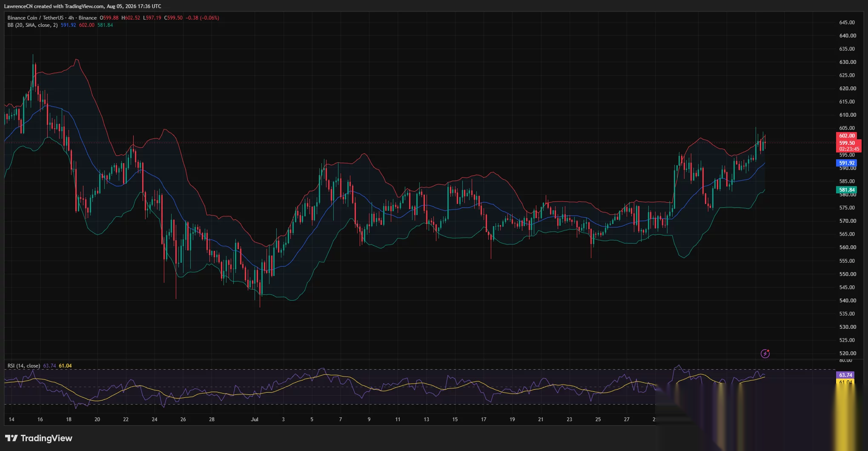Click the 610.00 price scale label

[x=847, y=115]
